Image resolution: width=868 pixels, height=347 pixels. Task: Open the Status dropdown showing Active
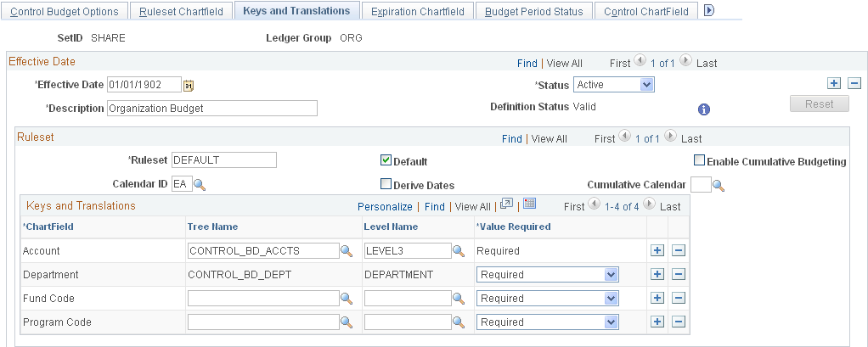click(614, 85)
